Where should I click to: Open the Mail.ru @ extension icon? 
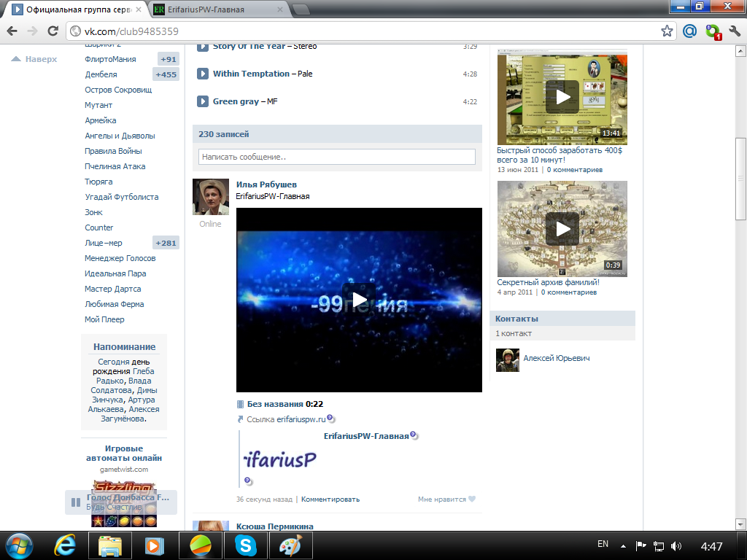click(689, 31)
